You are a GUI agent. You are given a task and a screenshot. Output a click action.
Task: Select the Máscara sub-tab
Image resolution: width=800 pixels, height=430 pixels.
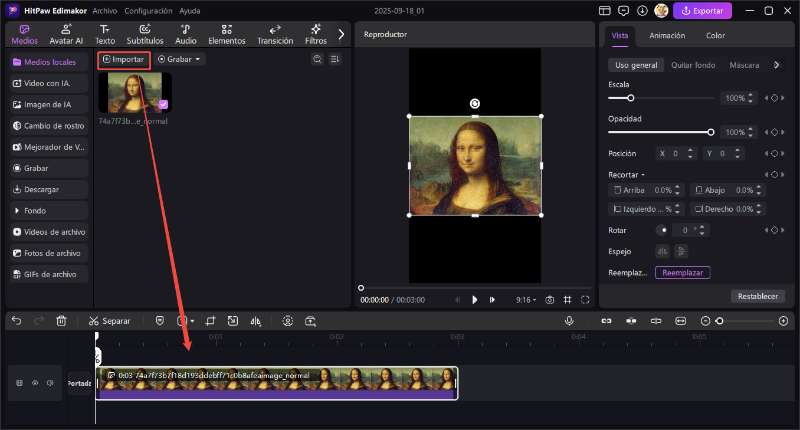point(744,65)
